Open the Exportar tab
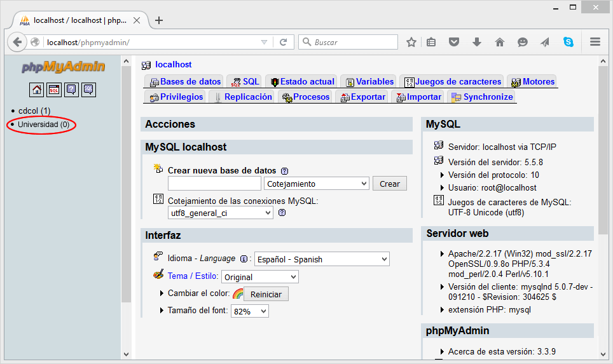 tap(363, 97)
